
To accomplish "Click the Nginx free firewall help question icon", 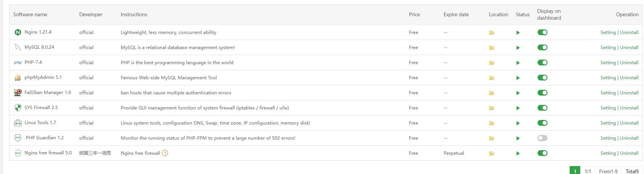I will pos(165,153).
